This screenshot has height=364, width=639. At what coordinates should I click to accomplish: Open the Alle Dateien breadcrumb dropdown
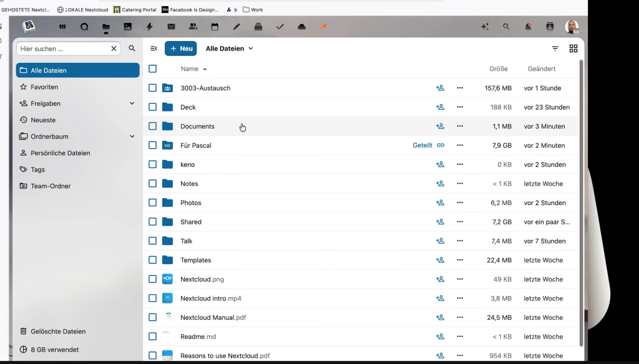click(x=230, y=49)
